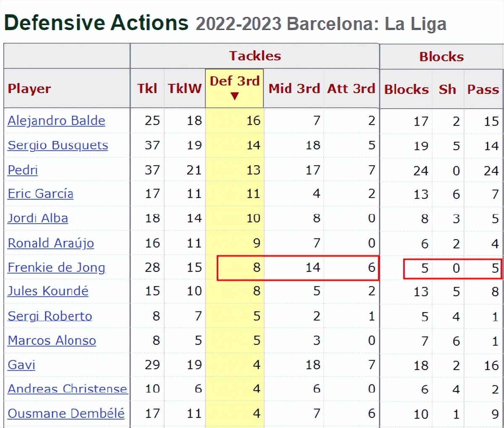Open Eric García's profile link
The height and width of the screenshot is (428, 504).
click(40, 194)
